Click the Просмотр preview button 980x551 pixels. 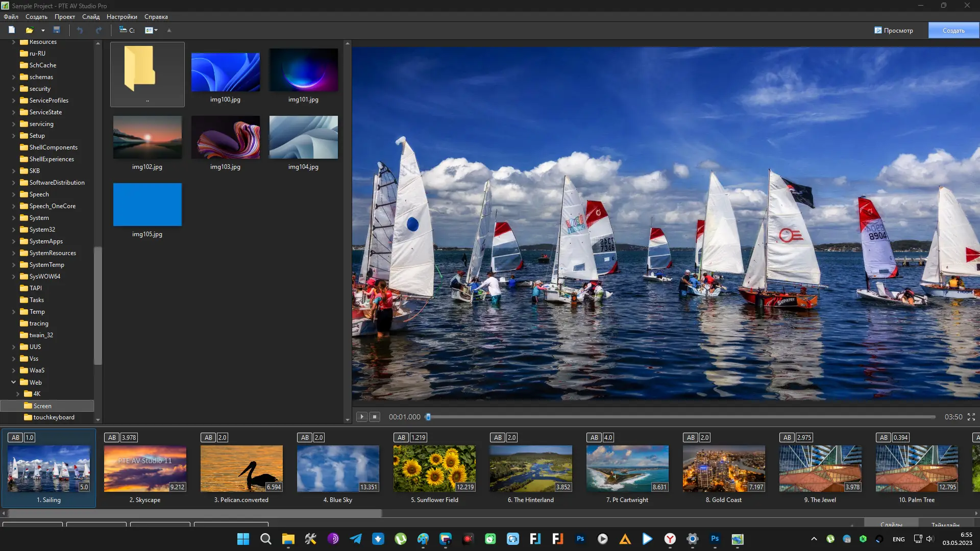pyautogui.click(x=893, y=31)
